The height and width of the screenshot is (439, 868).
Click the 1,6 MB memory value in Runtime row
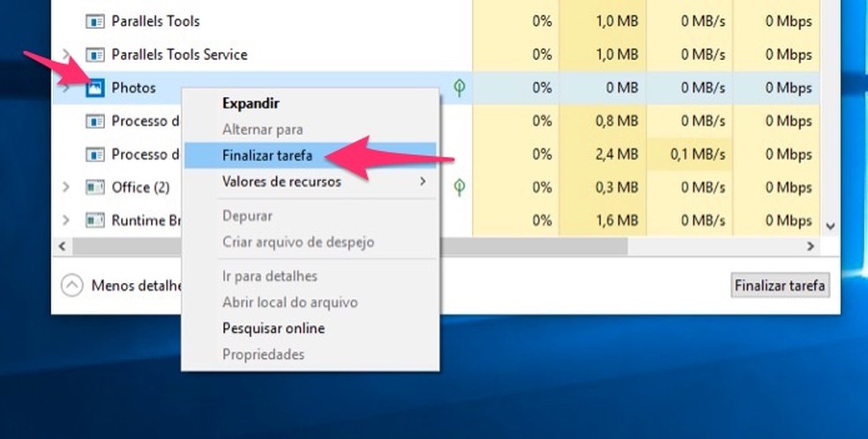pos(617,220)
